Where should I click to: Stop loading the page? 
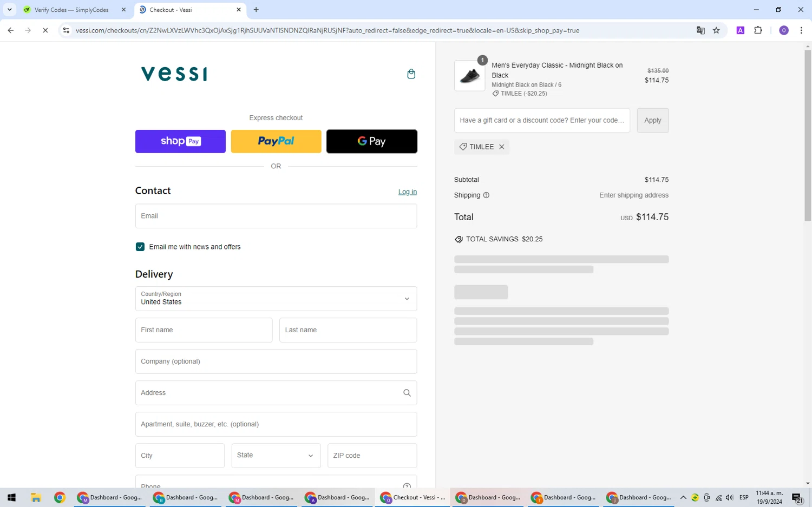coord(45,30)
